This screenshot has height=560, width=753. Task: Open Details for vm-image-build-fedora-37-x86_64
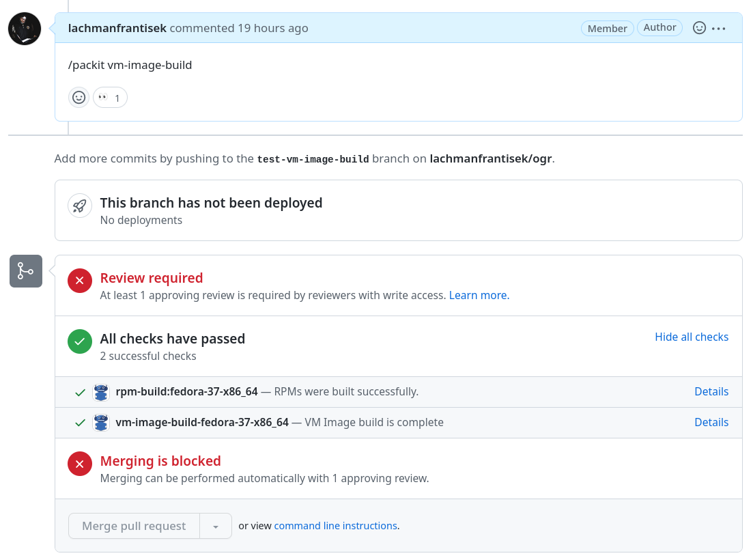pyautogui.click(x=711, y=423)
